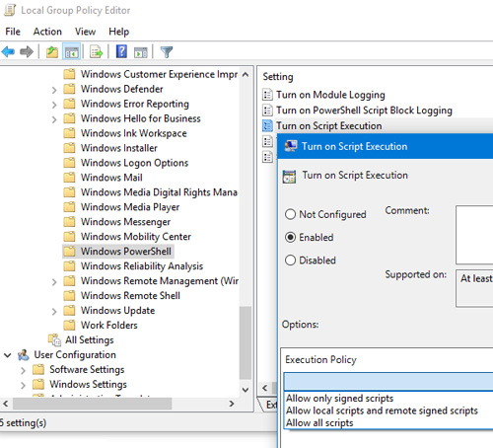Expand the Software Settings node
The height and width of the screenshot is (448, 493).
click(23, 371)
